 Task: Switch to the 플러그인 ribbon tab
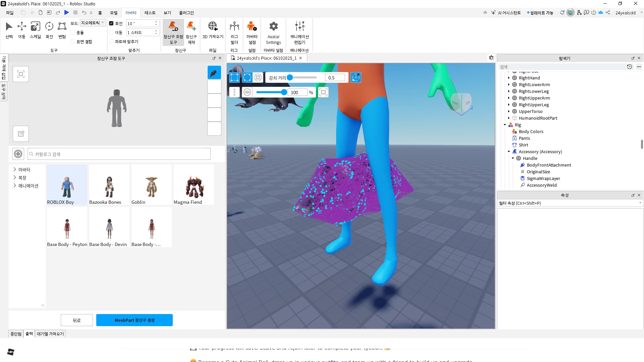point(186,13)
